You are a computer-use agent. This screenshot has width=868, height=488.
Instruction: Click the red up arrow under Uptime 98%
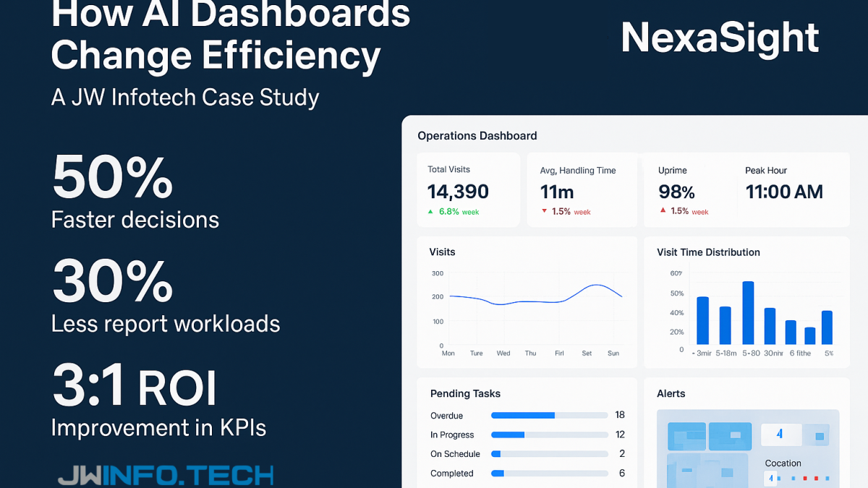pyautogui.click(x=662, y=210)
